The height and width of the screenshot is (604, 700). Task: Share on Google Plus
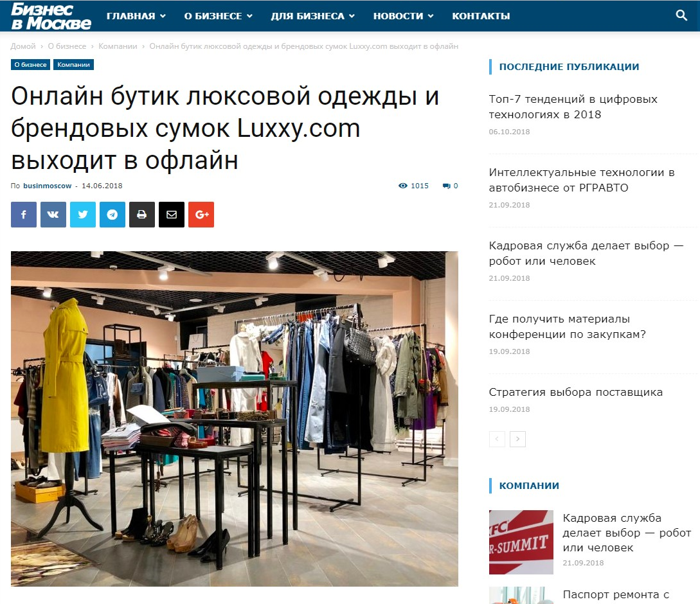201,215
